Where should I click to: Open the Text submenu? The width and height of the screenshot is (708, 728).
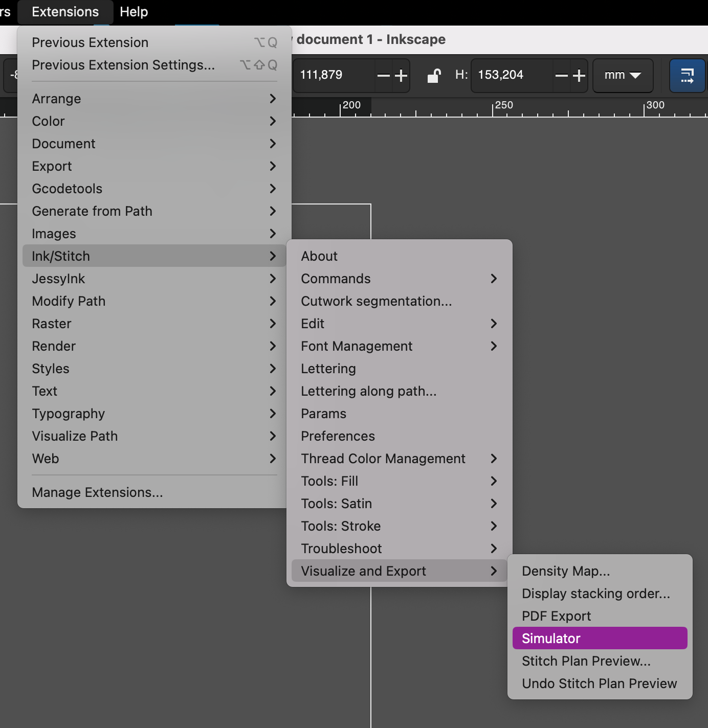click(154, 391)
